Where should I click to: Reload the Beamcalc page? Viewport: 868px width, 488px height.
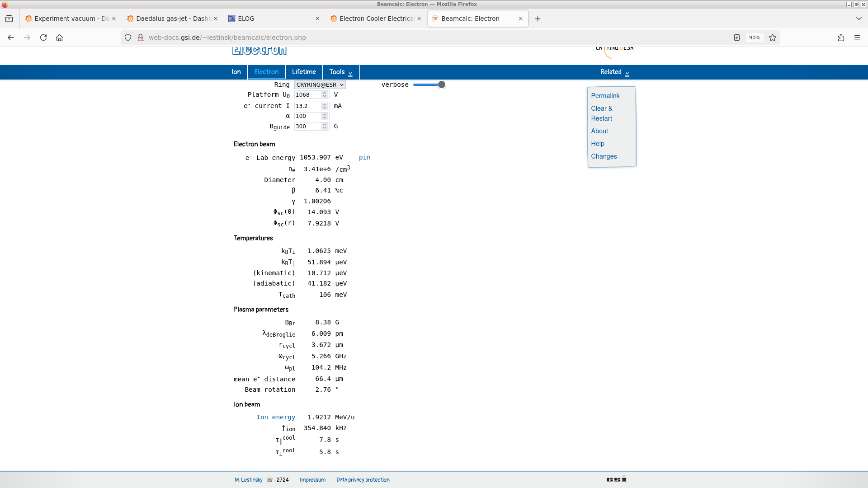coord(43,38)
